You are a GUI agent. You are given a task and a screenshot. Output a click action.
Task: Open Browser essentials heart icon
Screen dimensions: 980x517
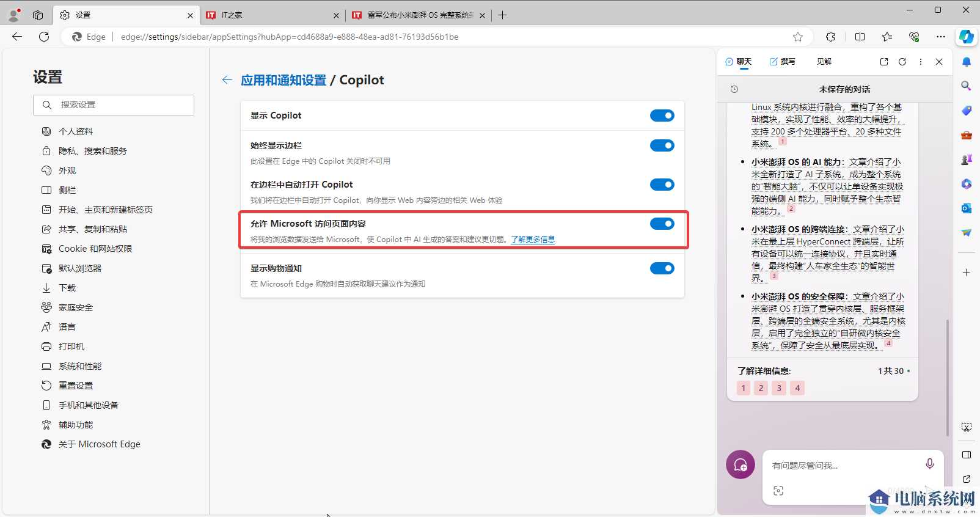point(914,37)
